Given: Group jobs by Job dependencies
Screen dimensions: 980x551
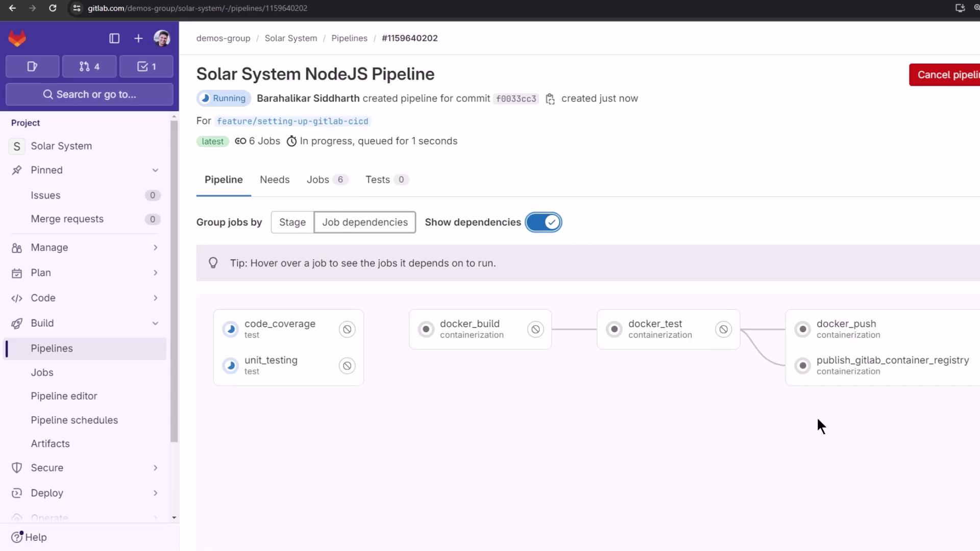Looking at the screenshot, I should click(x=365, y=222).
